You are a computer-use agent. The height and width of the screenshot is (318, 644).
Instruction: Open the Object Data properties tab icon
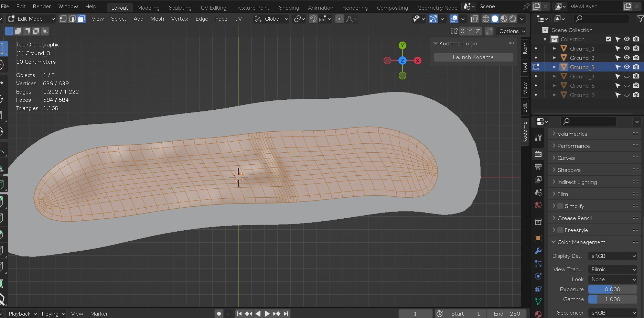[x=538, y=302]
